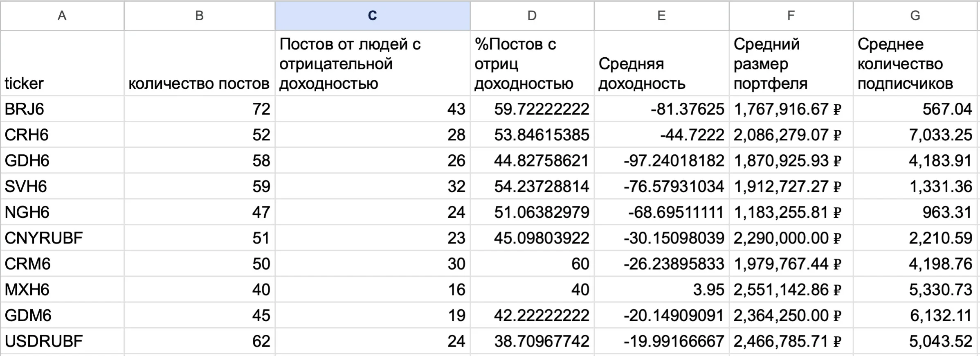Click the MXH6 average return 3.95
This screenshot has width=980, height=356.
pyautogui.click(x=662, y=289)
